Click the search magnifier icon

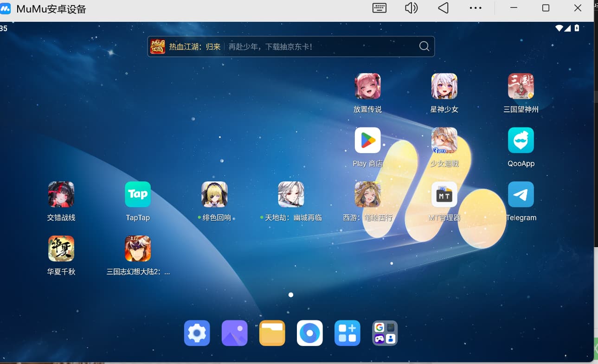coord(424,46)
